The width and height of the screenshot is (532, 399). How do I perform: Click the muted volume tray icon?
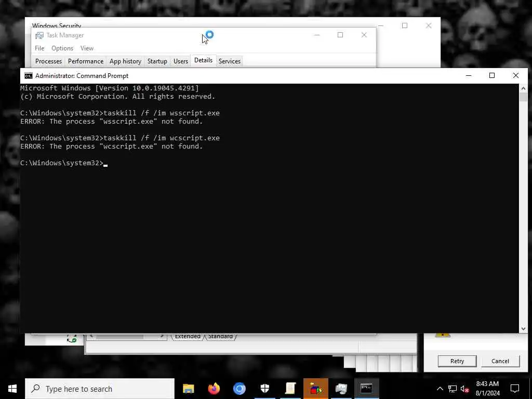click(464, 389)
